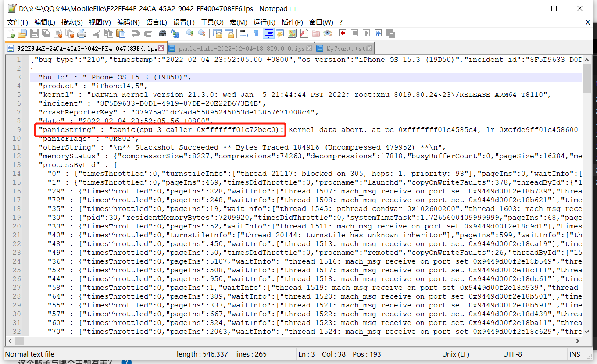
Task: Click the Print toolbar icon
Action: click(81, 33)
